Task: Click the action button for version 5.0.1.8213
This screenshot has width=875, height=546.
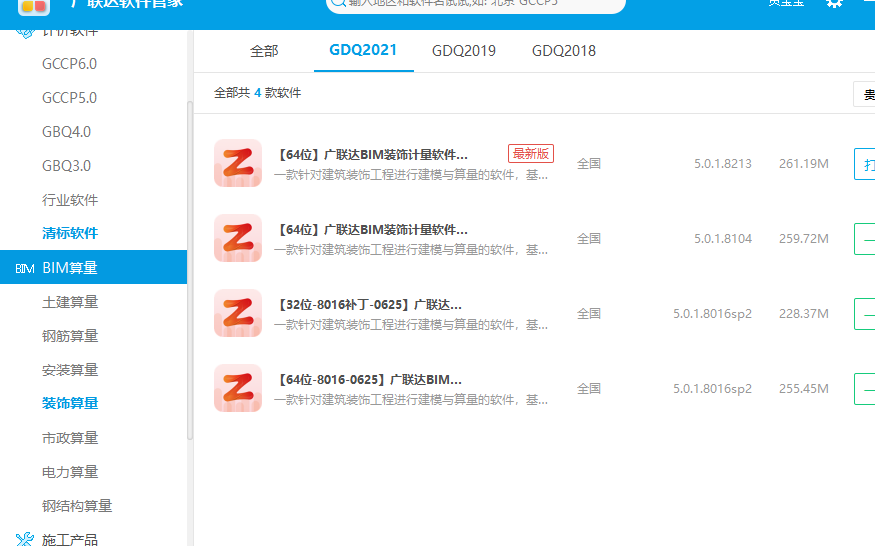Action: (864, 164)
